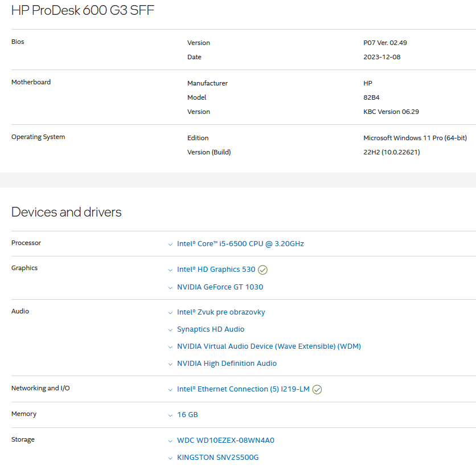Open the WDC WD10EZEX-08WN4A0 drive link
Viewport: 476px width, 469px height.
pos(225,441)
